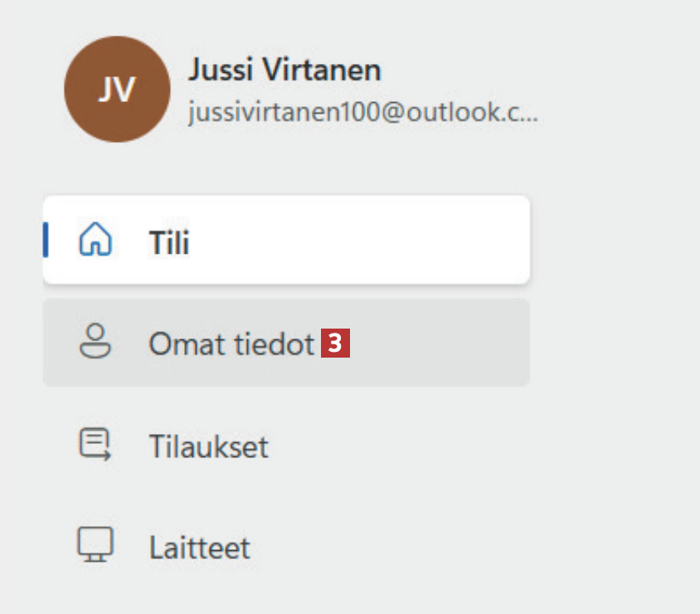Select the subscriptions icon next to Tilaukset
Screen dimensions: 700x614
95,445
